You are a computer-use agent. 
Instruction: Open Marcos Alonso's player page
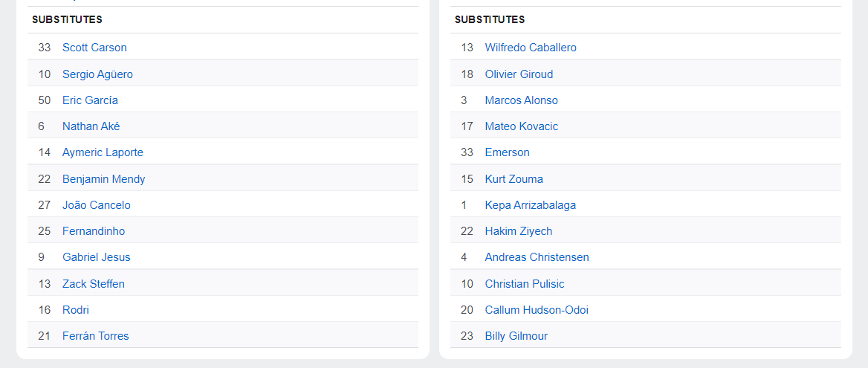pyautogui.click(x=521, y=100)
